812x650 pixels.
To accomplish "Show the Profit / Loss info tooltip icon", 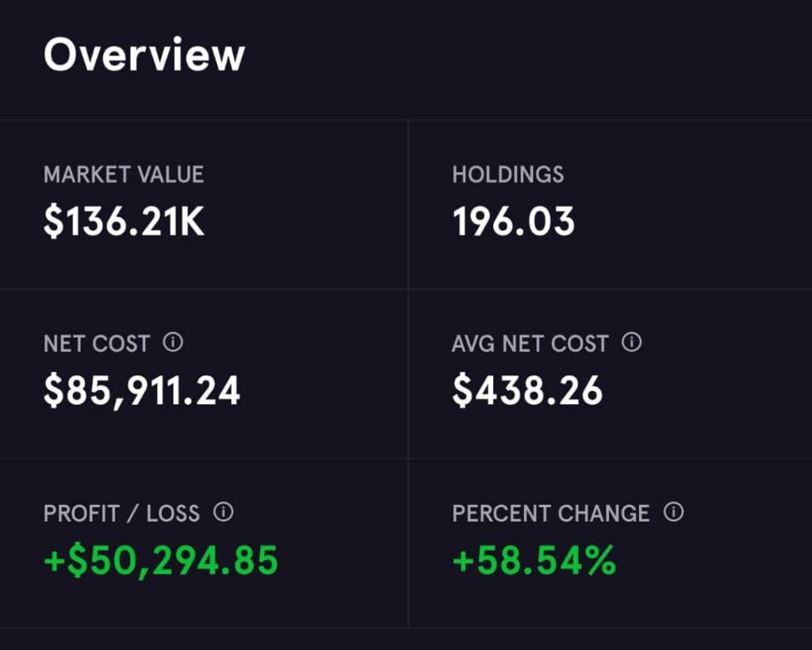I will click(x=224, y=512).
